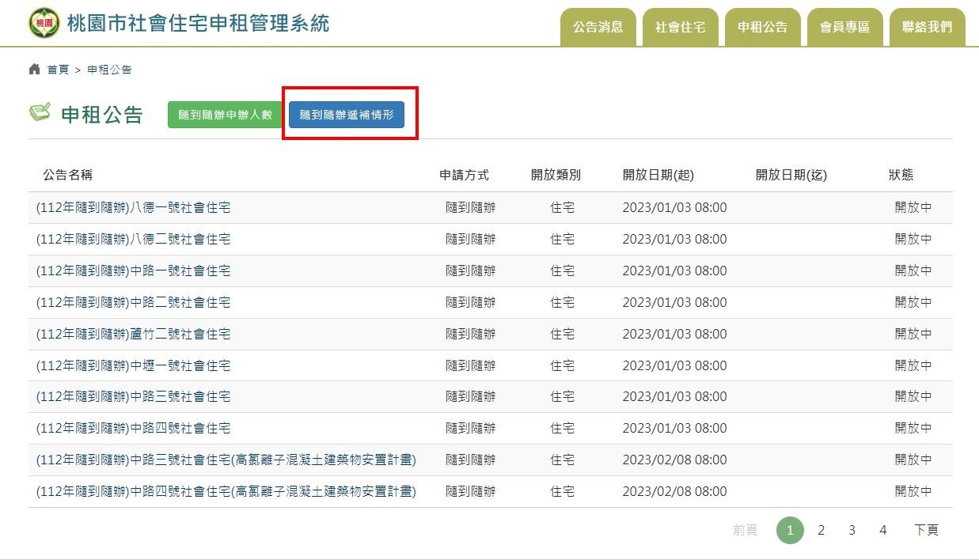Click the 首頁 breadcrumb link

point(58,70)
